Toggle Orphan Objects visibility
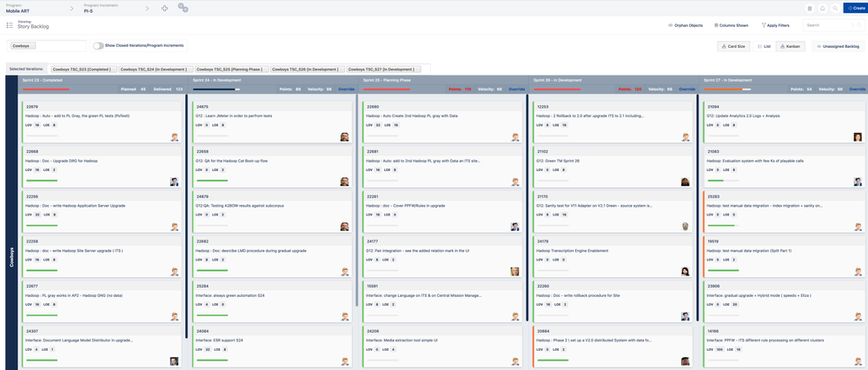Image resolution: width=868 pixels, height=370 pixels. (x=686, y=25)
